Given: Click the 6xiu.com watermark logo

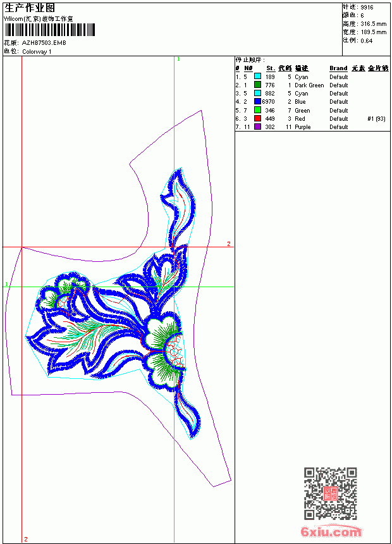Looking at the screenshot, I should [x=331, y=531].
